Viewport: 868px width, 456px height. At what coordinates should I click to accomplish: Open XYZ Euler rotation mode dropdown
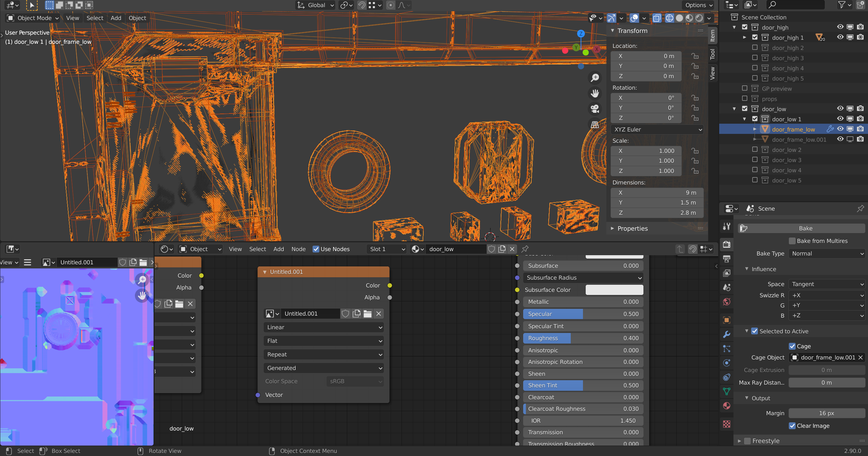tap(657, 129)
